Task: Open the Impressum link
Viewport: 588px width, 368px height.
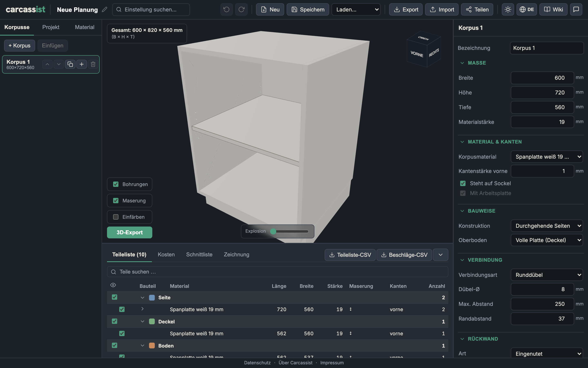Action: 332,363
